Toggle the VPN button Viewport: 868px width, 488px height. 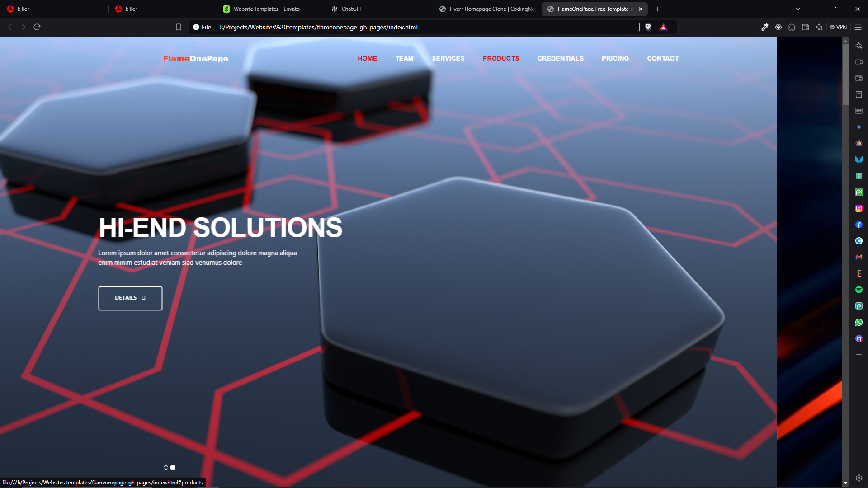pyautogui.click(x=839, y=27)
